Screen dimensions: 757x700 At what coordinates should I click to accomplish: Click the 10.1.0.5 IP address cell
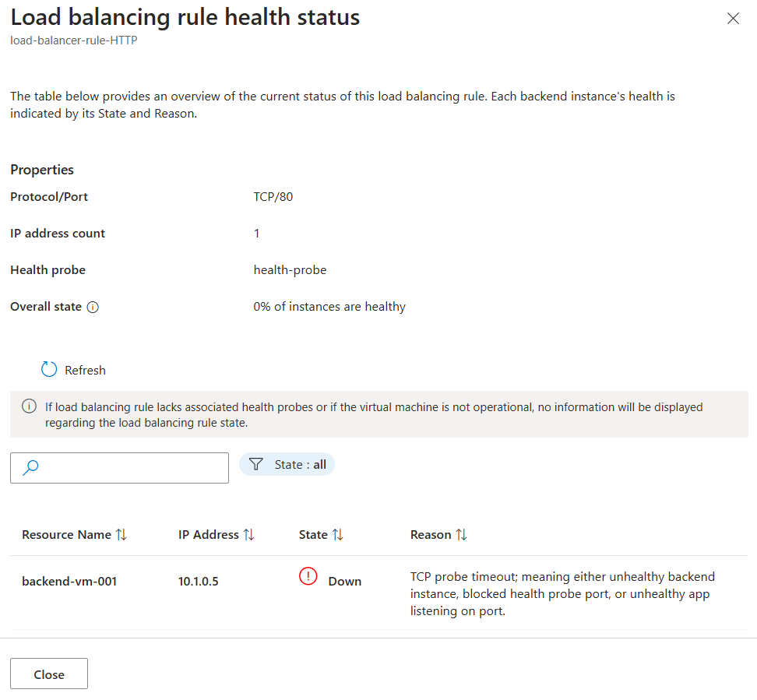point(199,581)
